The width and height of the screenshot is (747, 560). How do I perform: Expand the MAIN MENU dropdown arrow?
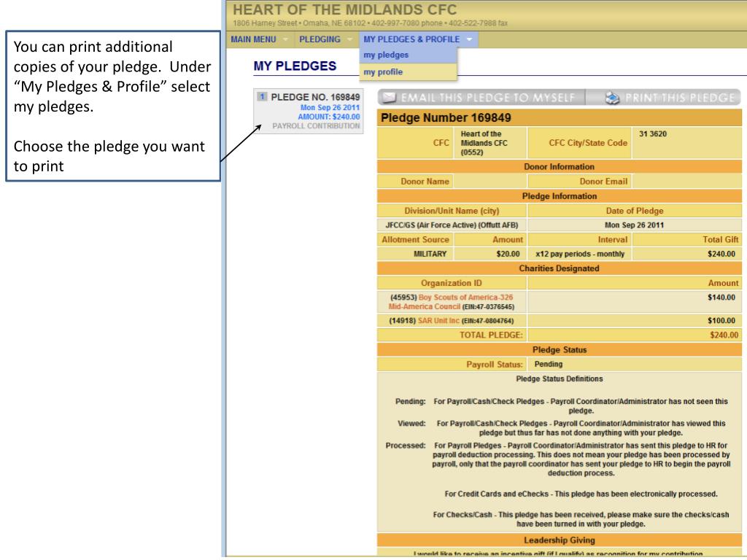tap(285, 39)
